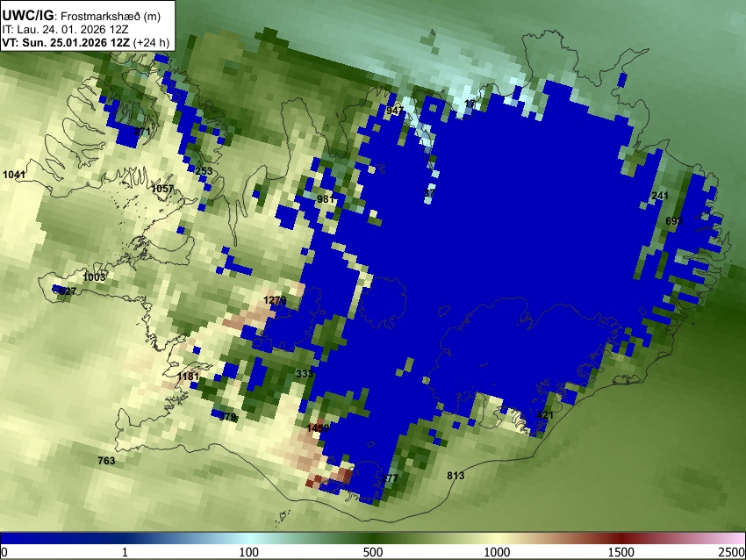Select the map value "947"
Screen dimensions: 746x560
pos(395,111)
